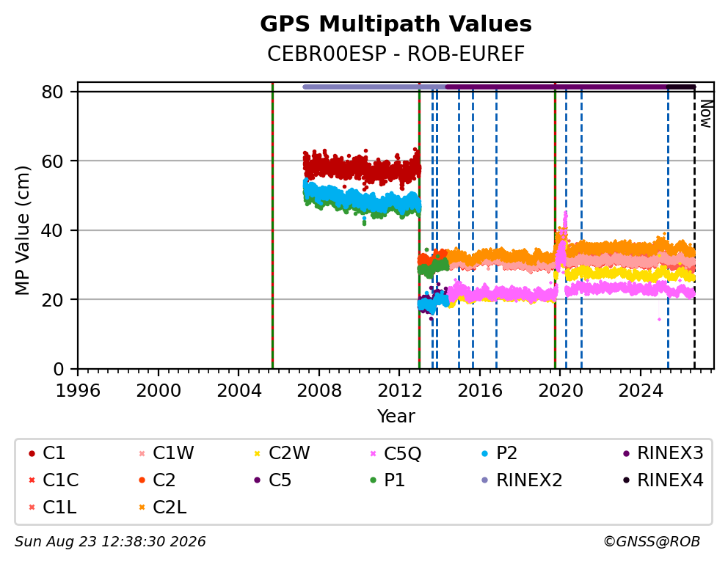Click the 60 y-axis tick label
The height and width of the screenshot is (564, 728).
tap(52, 161)
